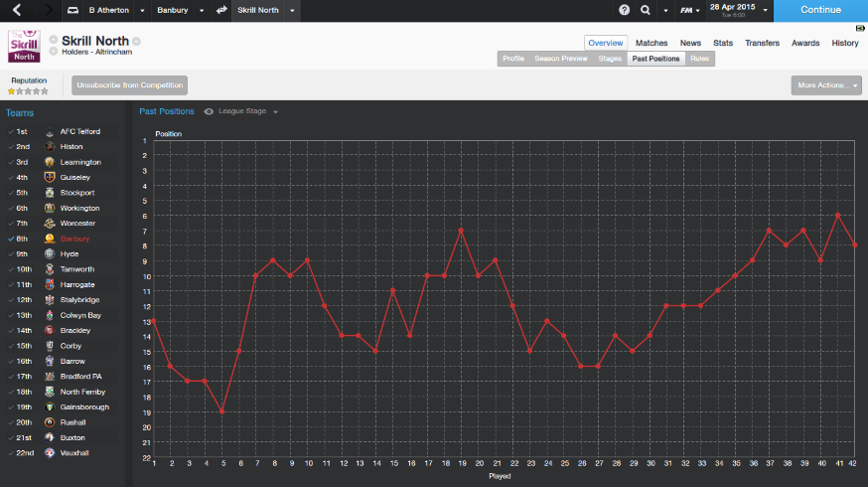Click Stalybridge club badge
Viewport: 868px width, 487px height.
[50, 300]
